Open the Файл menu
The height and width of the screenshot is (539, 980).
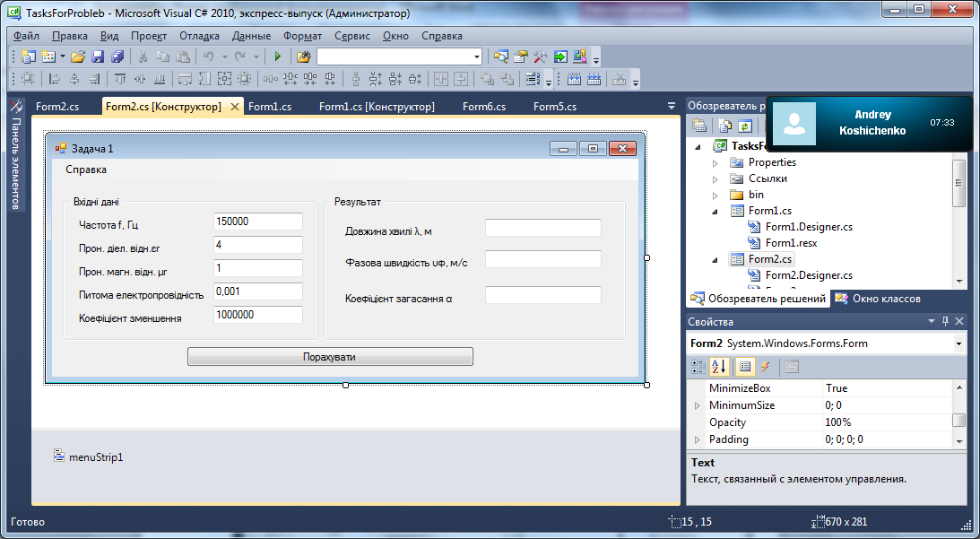[26, 36]
